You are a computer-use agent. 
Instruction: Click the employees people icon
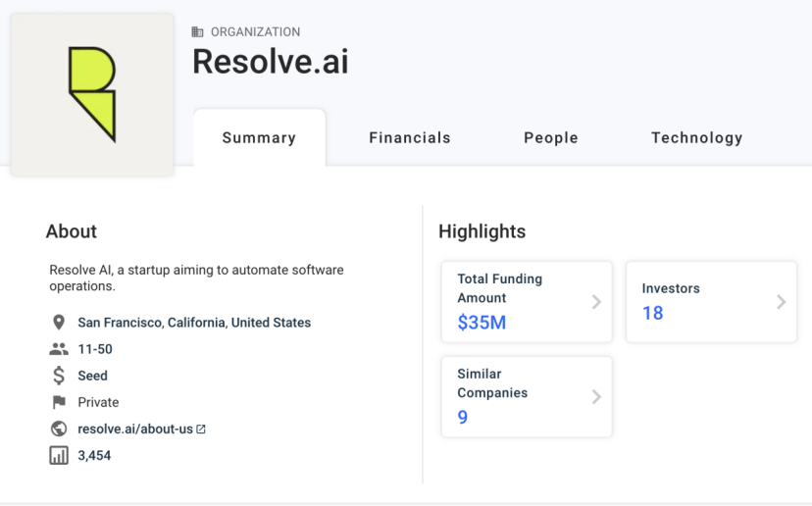(59, 349)
